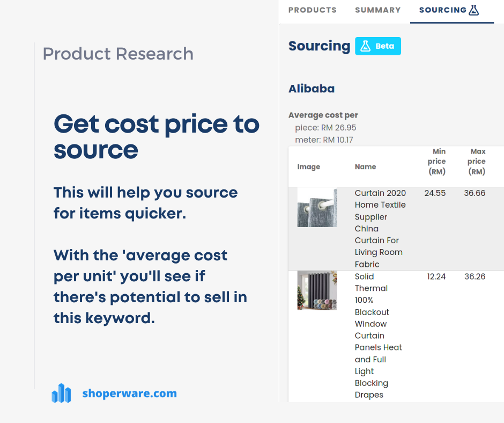Viewport: 504px width, 423px height.
Task: Click the flask icon inside Beta badge
Action: click(x=365, y=46)
